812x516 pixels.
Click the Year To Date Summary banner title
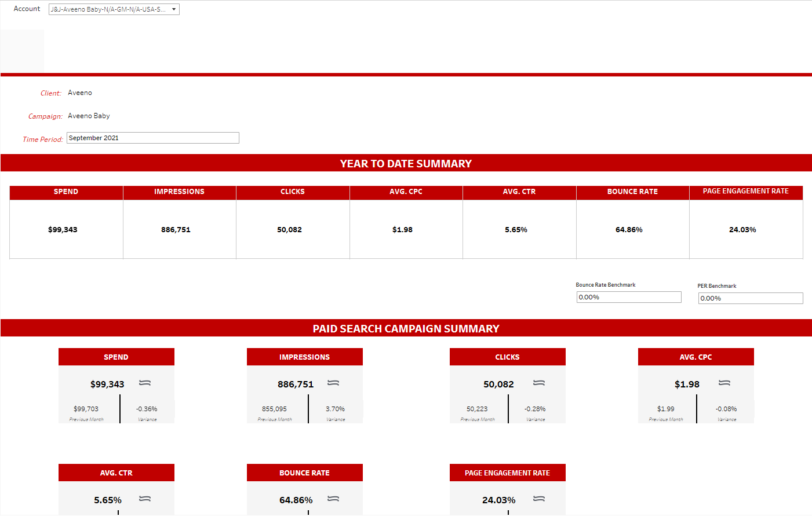coord(406,164)
